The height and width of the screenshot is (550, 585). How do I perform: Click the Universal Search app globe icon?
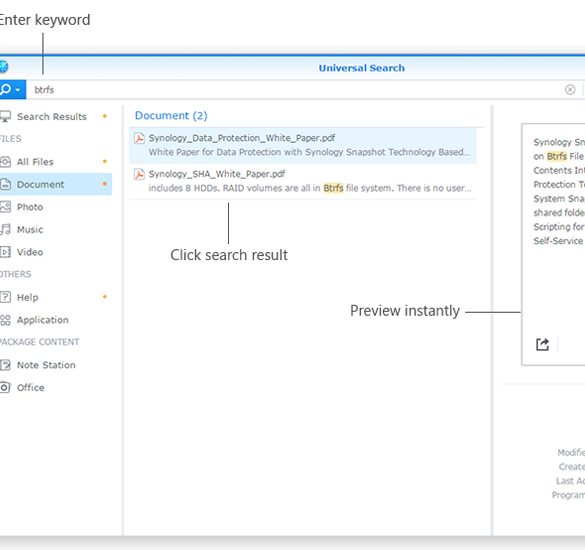[3, 67]
